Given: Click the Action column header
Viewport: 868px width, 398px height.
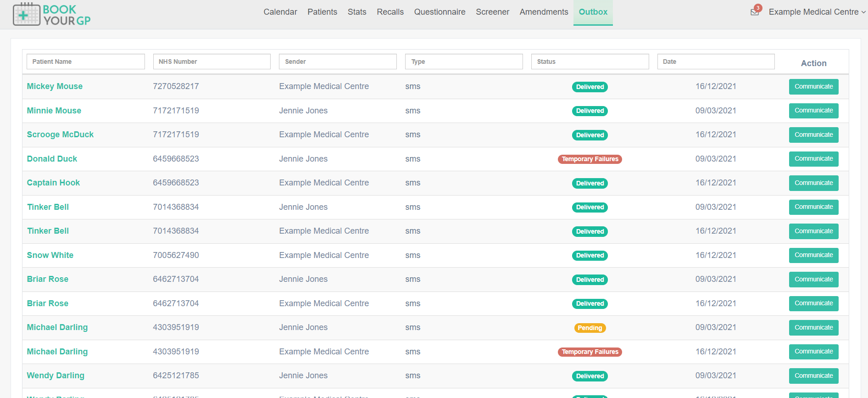Looking at the screenshot, I should pyautogui.click(x=813, y=63).
